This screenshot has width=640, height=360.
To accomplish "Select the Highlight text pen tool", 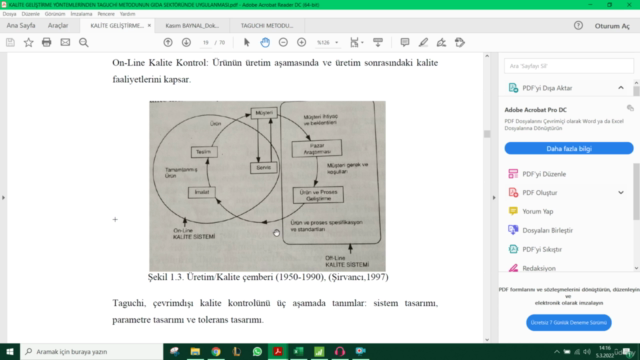I will point(423,42).
